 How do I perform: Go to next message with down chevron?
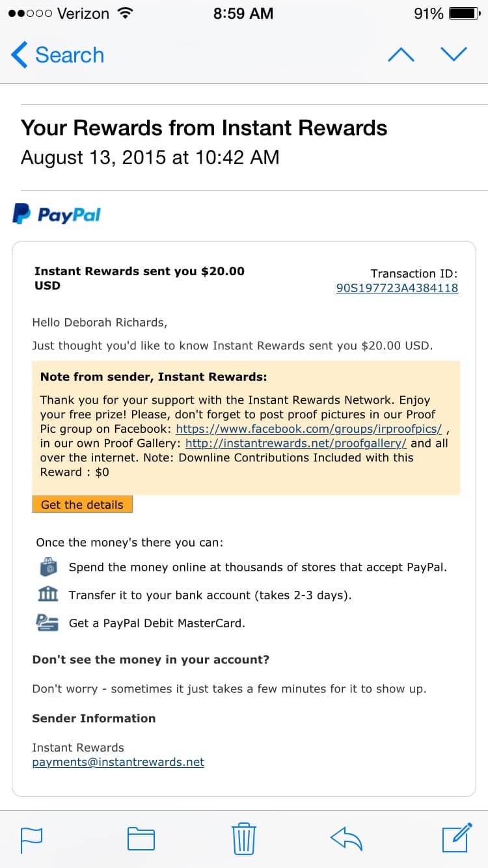pos(454,55)
